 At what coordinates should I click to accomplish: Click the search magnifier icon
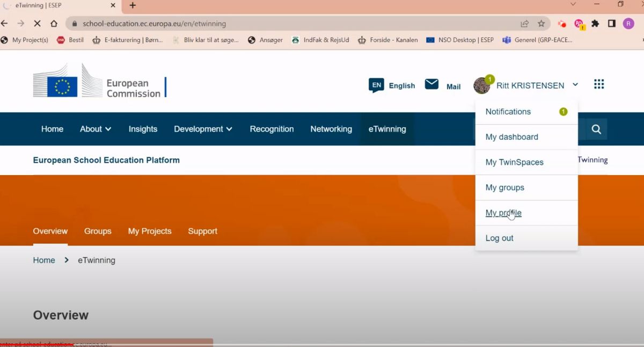click(596, 129)
